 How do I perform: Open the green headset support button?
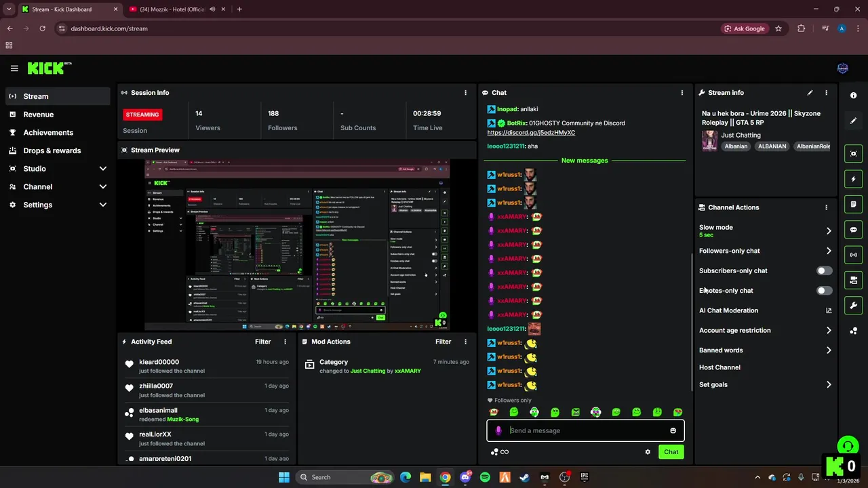pos(847,446)
